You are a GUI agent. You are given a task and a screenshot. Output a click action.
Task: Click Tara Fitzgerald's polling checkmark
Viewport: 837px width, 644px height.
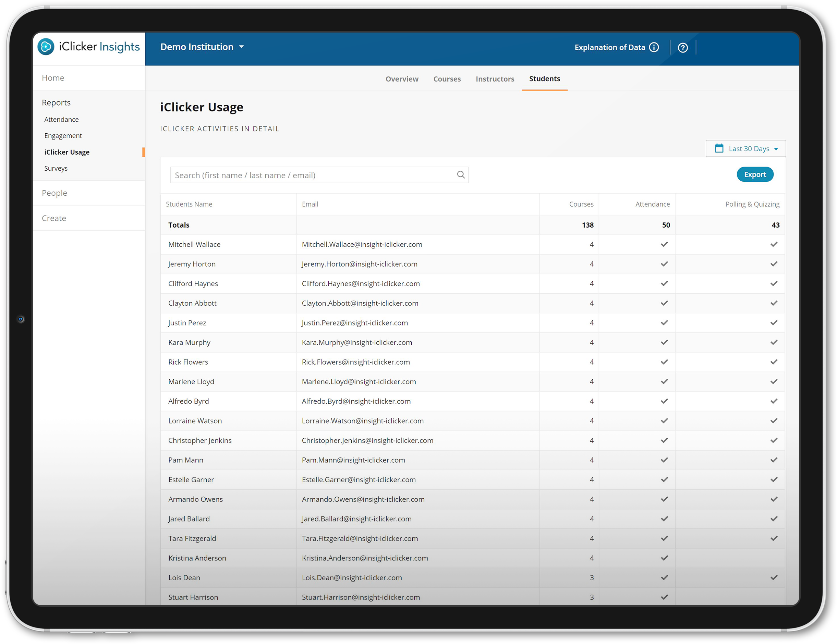pyautogui.click(x=774, y=538)
